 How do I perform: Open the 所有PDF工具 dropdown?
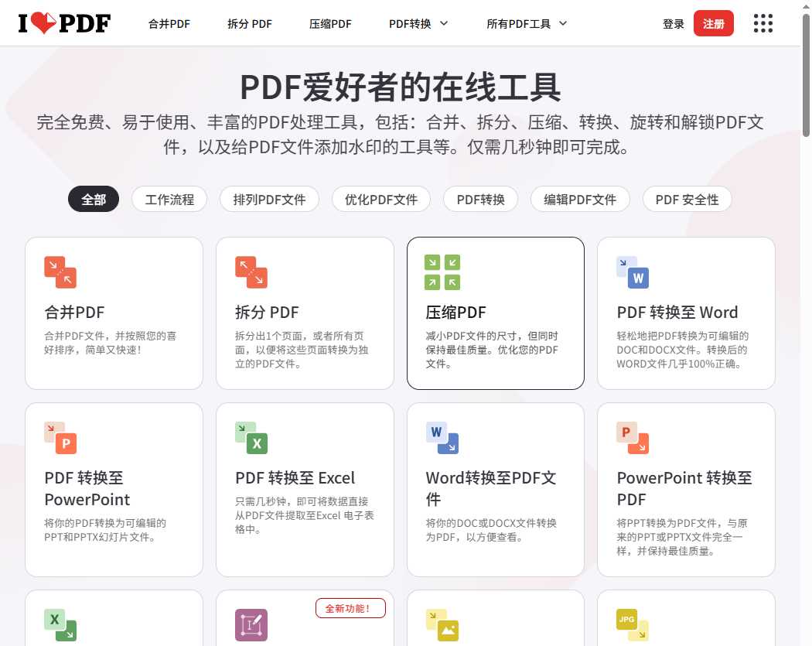click(x=527, y=23)
